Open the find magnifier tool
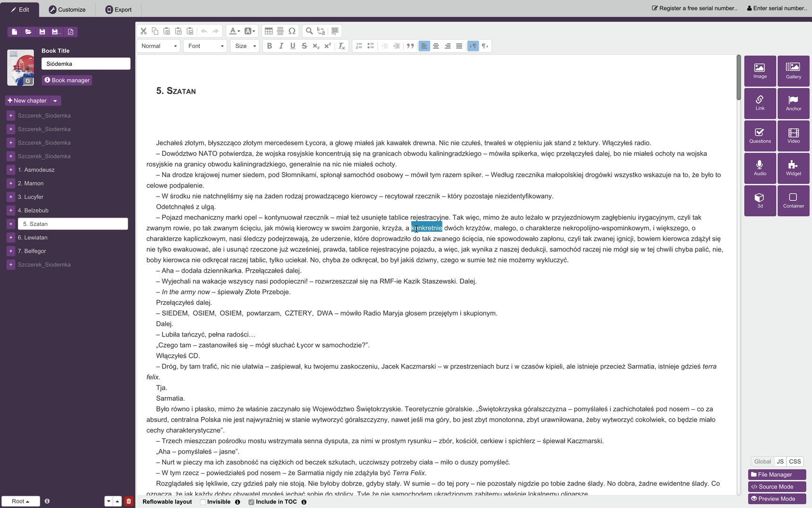This screenshot has width=812, height=508. coord(309,31)
